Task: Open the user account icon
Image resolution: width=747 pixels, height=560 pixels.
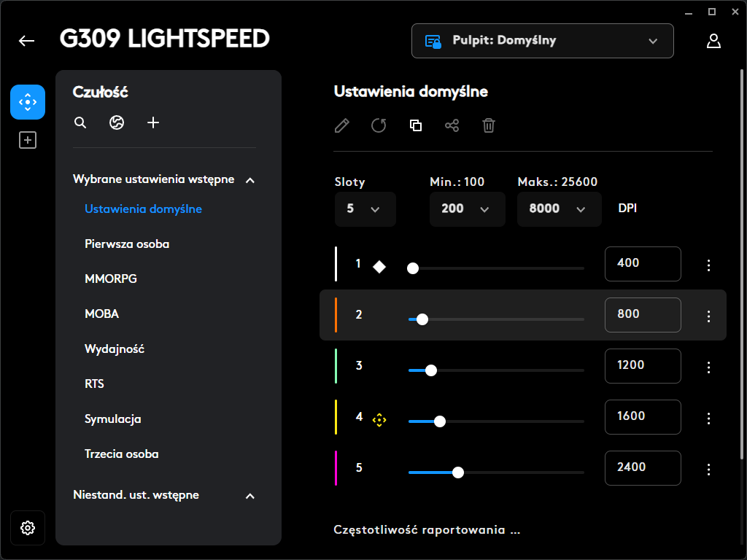Action: (x=713, y=41)
